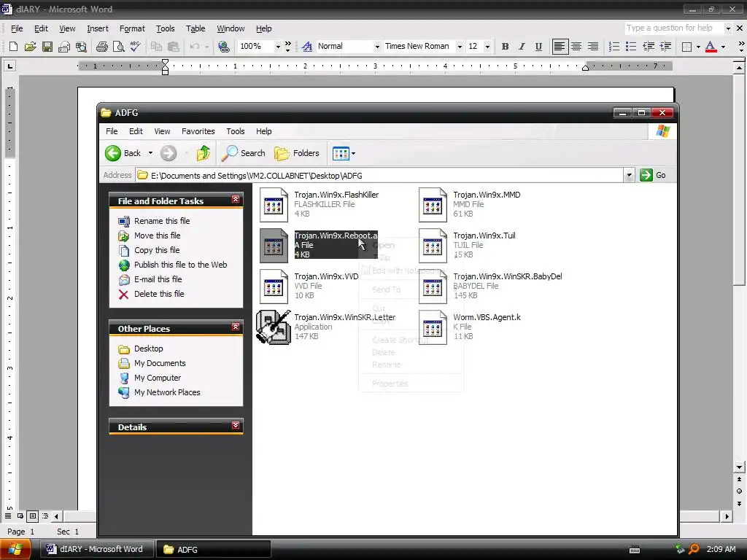Open the Style dropdown showing Normal
The width and height of the screenshot is (747, 560).
pos(377,47)
